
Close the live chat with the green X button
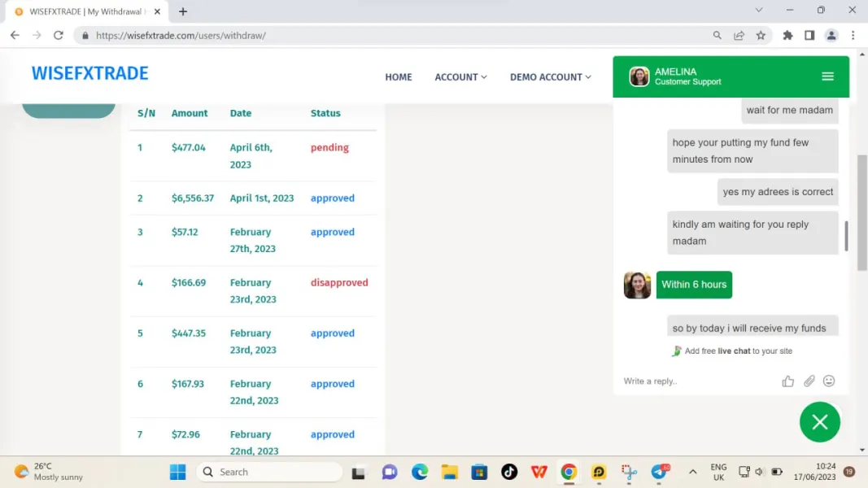[820, 422]
